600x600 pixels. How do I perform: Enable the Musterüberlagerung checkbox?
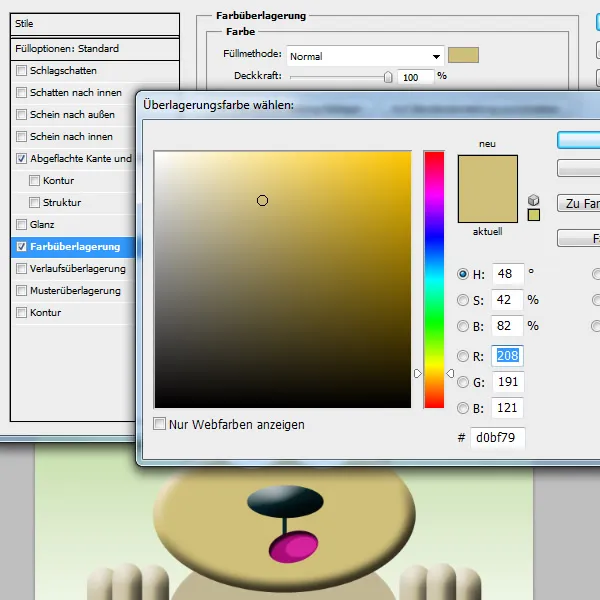[21, 290]
